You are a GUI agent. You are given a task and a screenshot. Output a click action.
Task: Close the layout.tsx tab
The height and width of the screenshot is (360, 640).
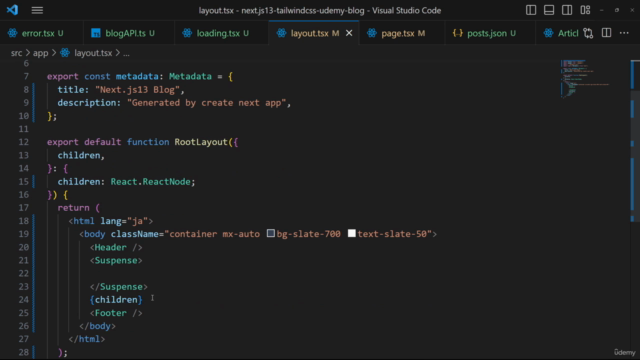tap(349, 33)
